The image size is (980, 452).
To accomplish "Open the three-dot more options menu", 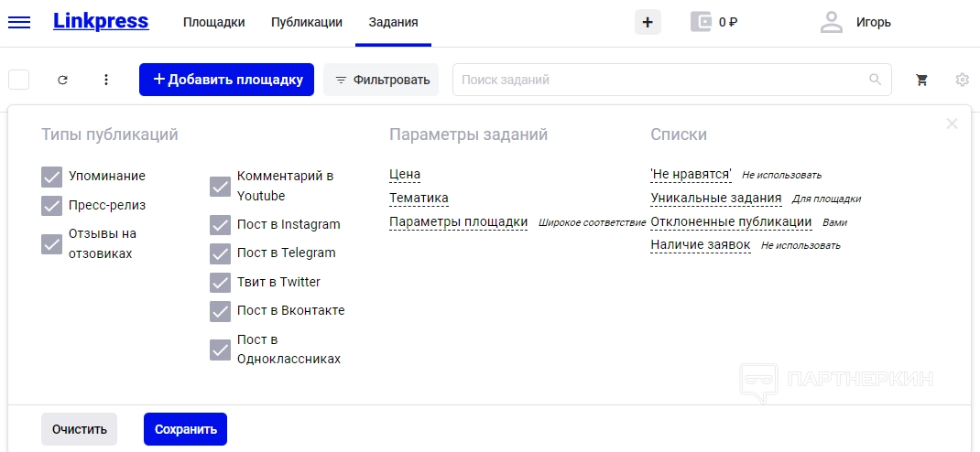I will click(106, 80).
